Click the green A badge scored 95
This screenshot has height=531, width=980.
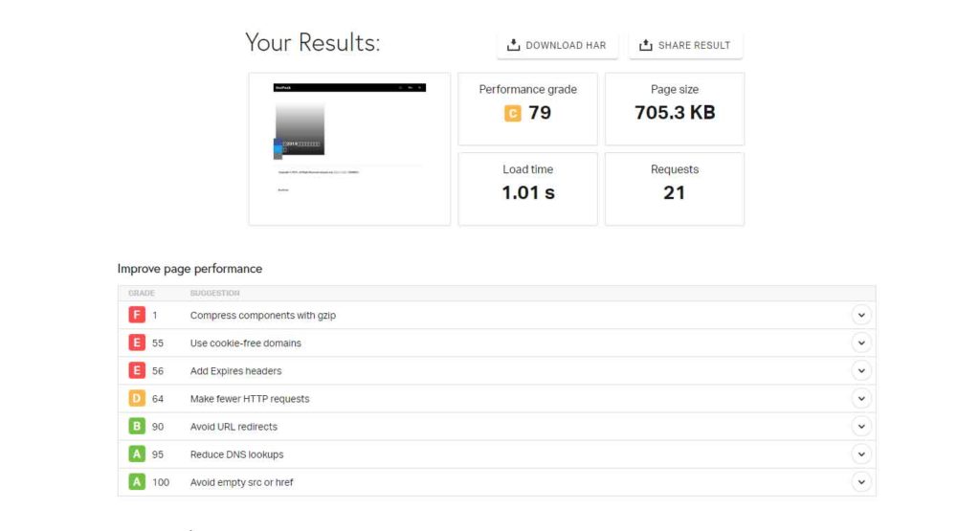coord(137,454)
